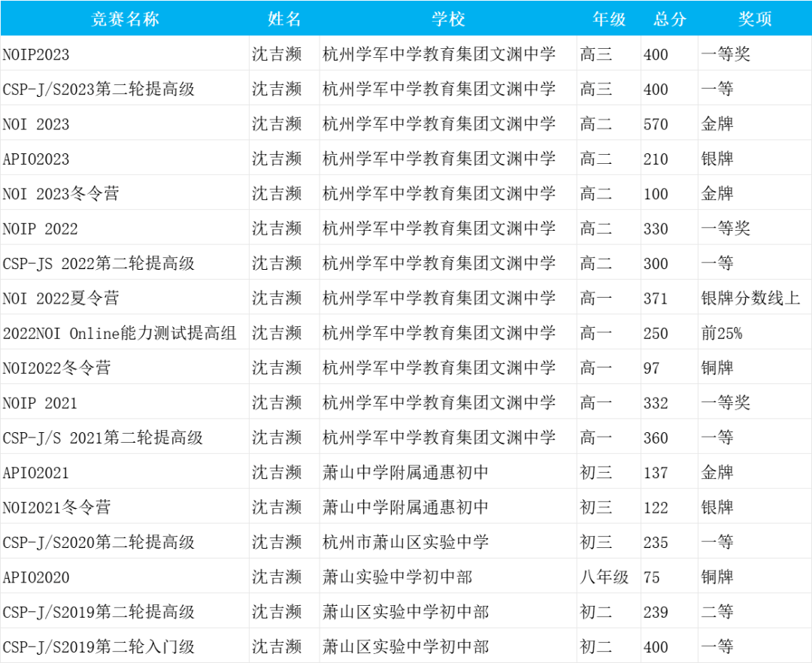Click the 八年级 grade cell
This screenshot has width=812, height=663.
click(x=604, y=577)
